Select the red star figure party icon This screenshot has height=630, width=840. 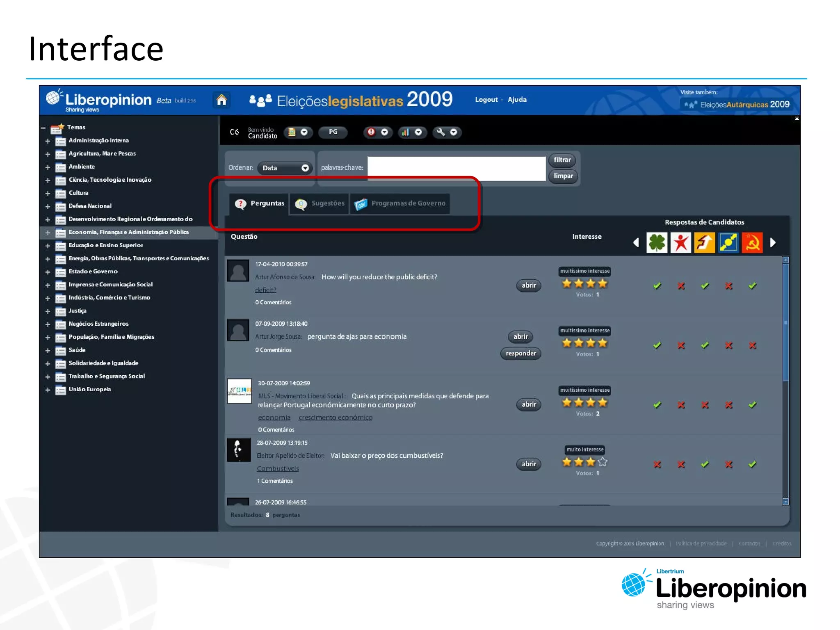[681, 243]
